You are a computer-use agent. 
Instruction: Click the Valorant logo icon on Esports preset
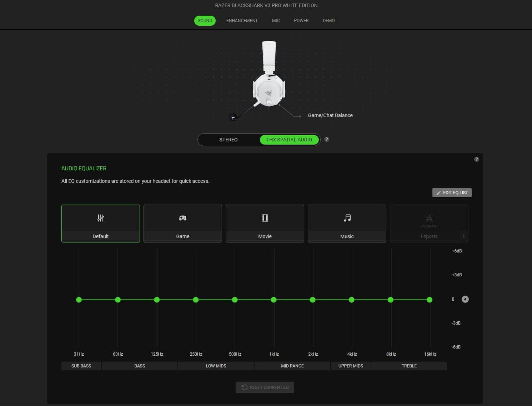(429, 218)
